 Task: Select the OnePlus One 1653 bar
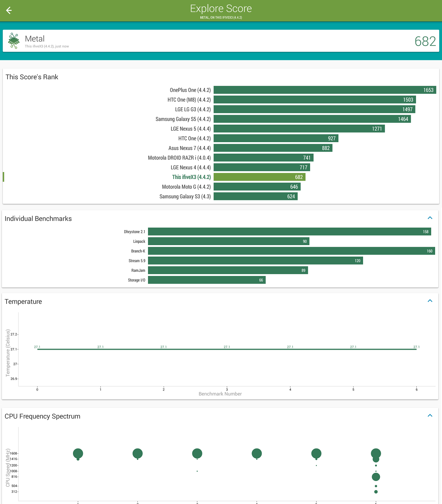pos(325,90)
